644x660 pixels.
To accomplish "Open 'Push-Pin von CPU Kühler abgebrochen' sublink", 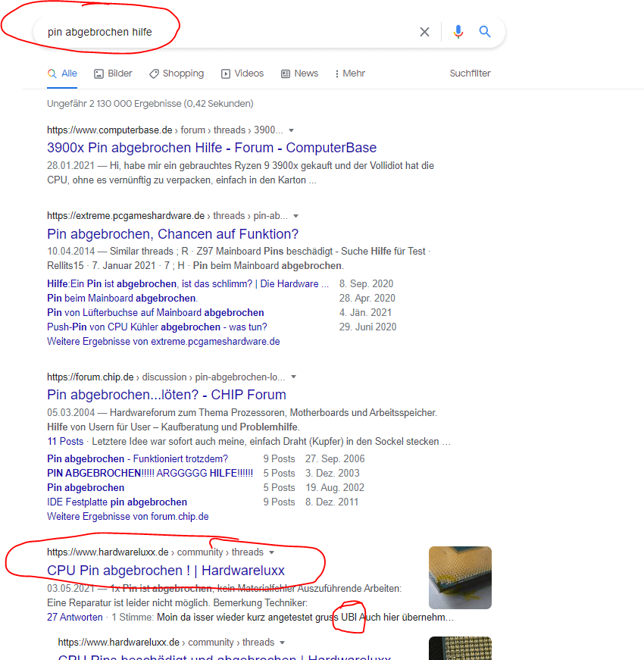I will tap(157, 327).
